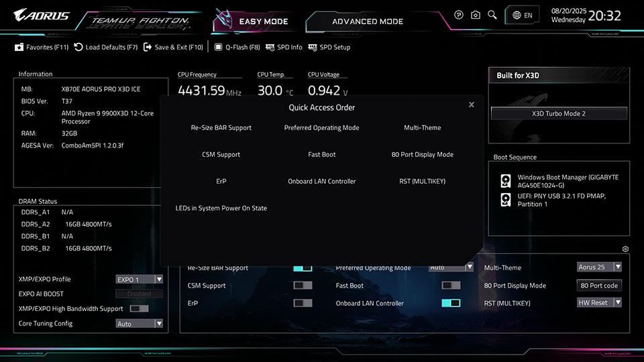Click the 80 Port code button
644x362 pixels.
[x=599, y=286]
